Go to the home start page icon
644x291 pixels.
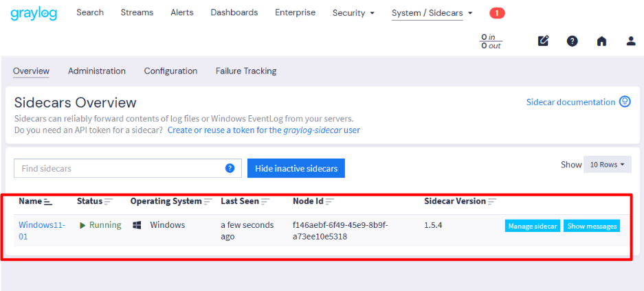tap(601, 41)
